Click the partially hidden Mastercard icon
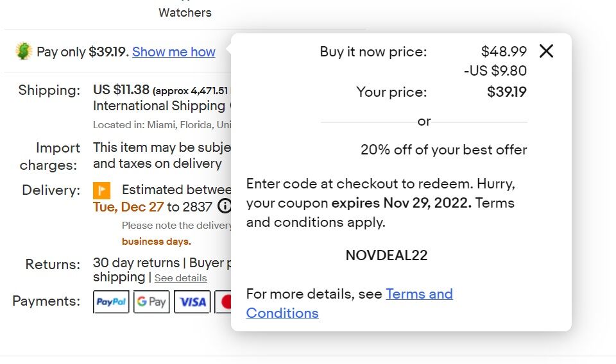This screenshot has width=616, height=364. 225,302
